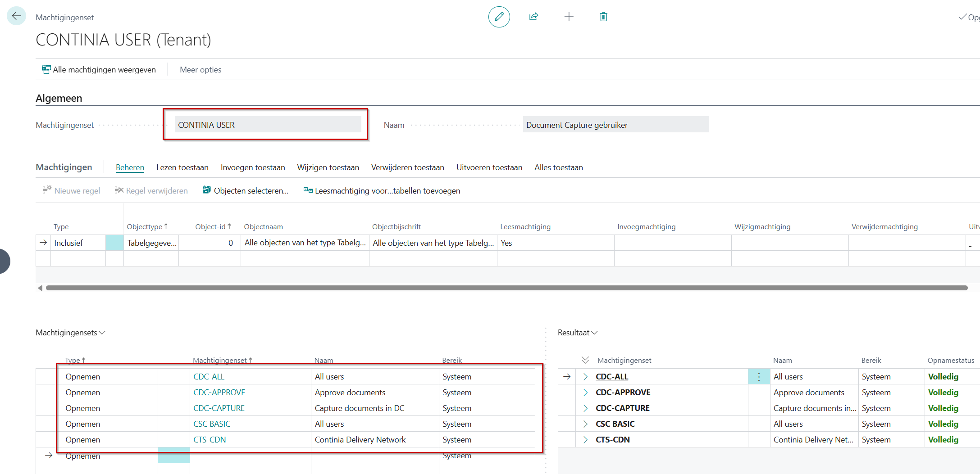Click the horizontal scrollbar of Machtigingen grid
The image size is (980, 474).
506,288
